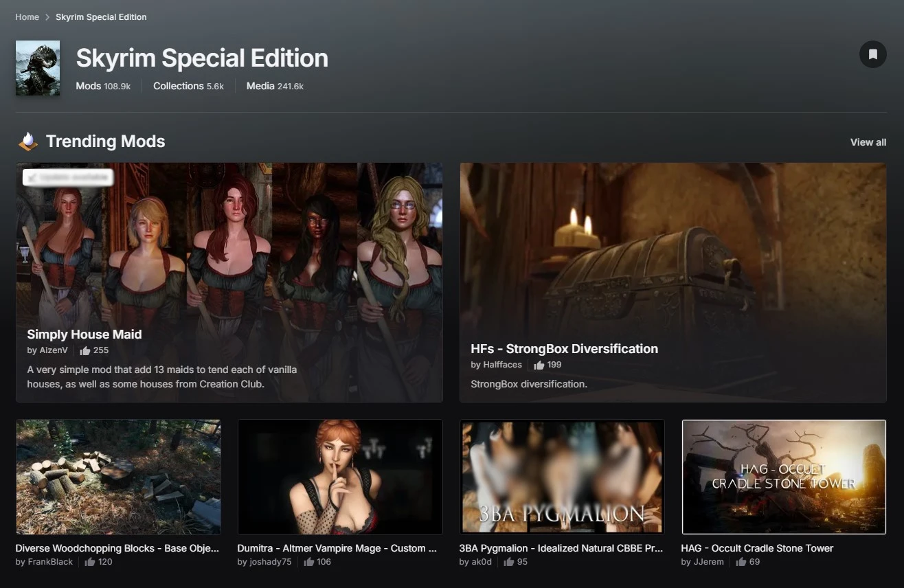Open the Mods 108.9k tab
Screen dimensions: 904x588
tap(103, 86)
